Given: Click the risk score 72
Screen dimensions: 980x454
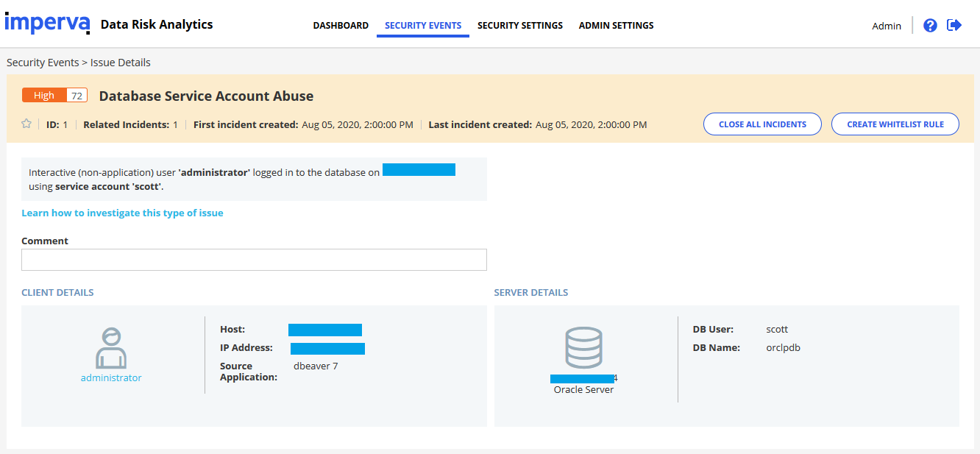Looking at the screenshot, I should [x=77, y=96].
